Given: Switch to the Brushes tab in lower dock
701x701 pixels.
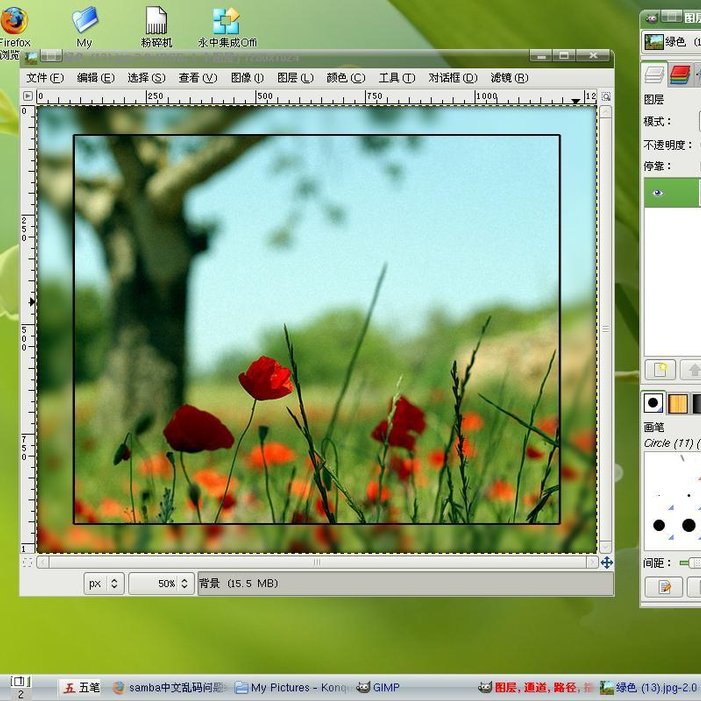Looking at the screenshot, I should 653,403.
